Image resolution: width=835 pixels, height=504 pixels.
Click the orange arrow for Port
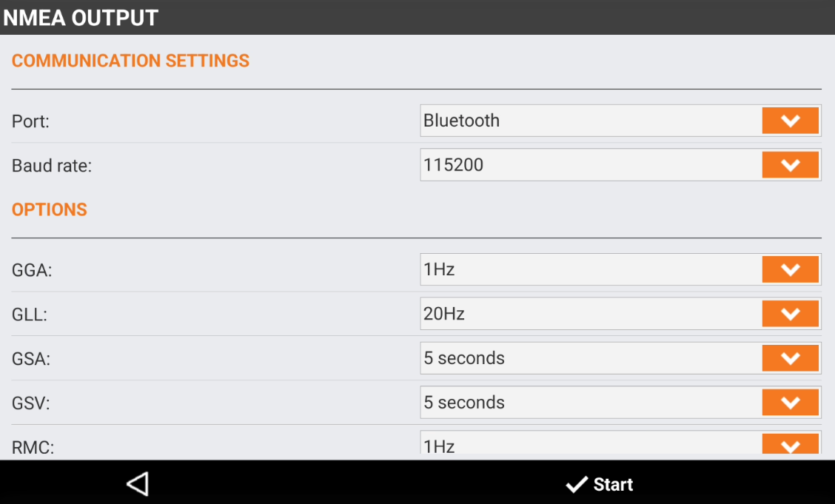[x=790, y=121]
